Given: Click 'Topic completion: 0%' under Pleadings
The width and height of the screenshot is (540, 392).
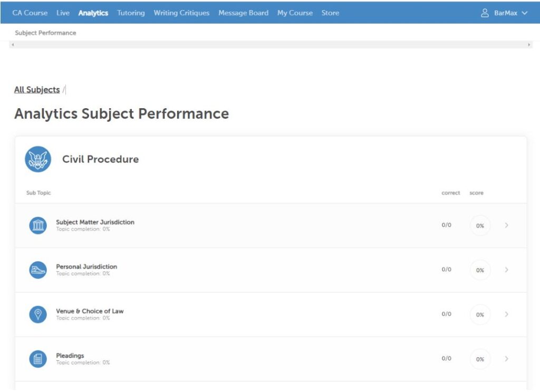Looking at the screenshot, I should [83, 362].
